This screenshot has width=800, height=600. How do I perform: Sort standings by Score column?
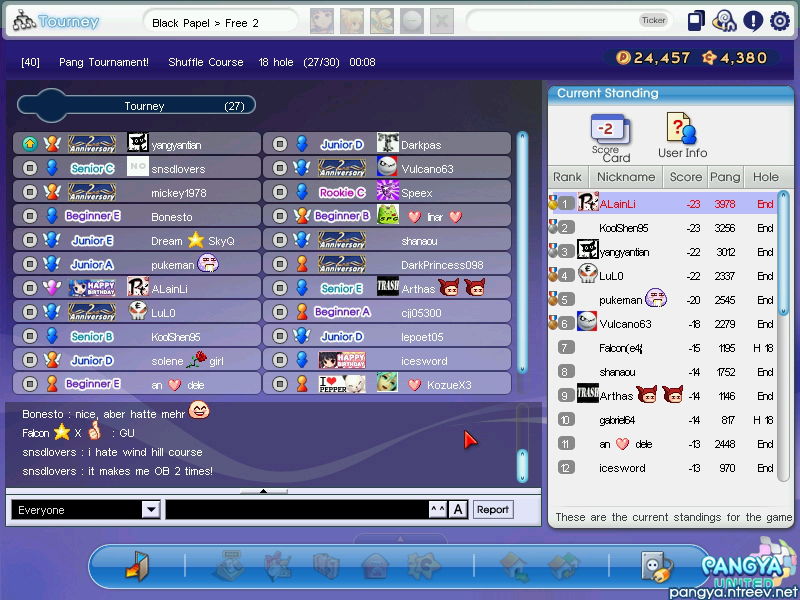point(686,177)
